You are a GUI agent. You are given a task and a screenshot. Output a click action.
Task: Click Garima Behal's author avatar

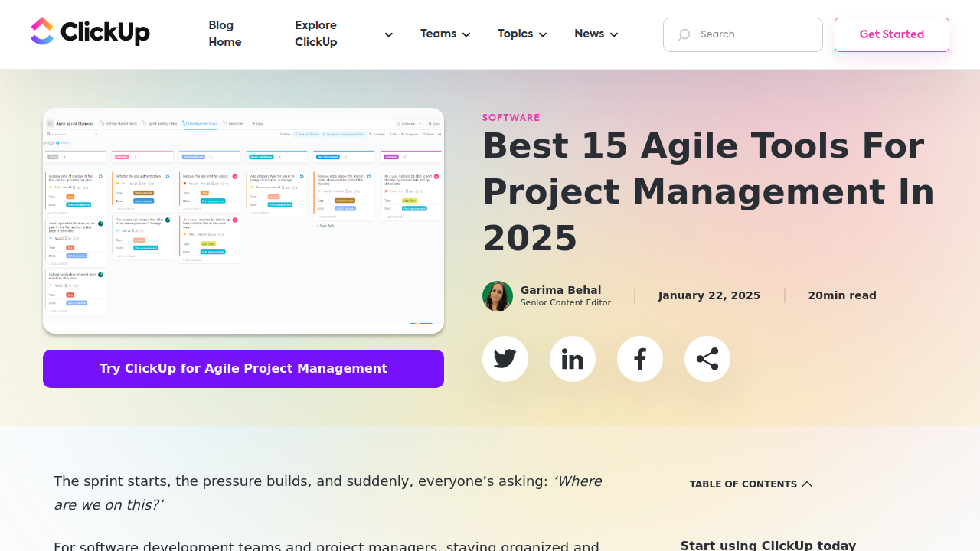point(498,296)
